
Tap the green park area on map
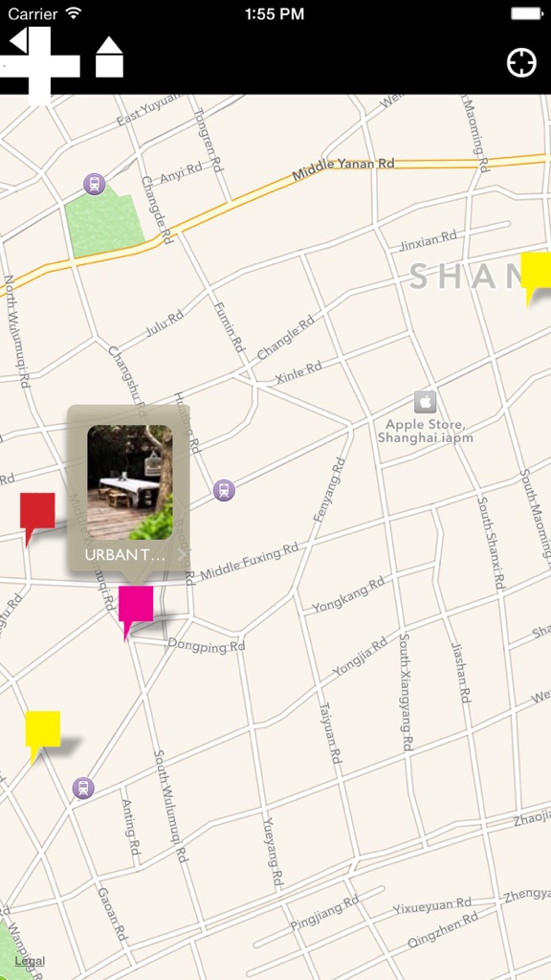point(103,222)
